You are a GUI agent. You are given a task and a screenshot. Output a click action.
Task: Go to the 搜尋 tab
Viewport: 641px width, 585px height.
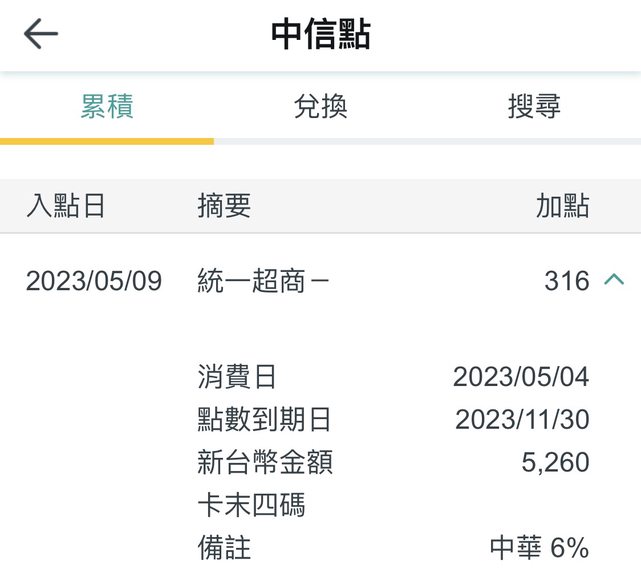[x=534, y=107]
